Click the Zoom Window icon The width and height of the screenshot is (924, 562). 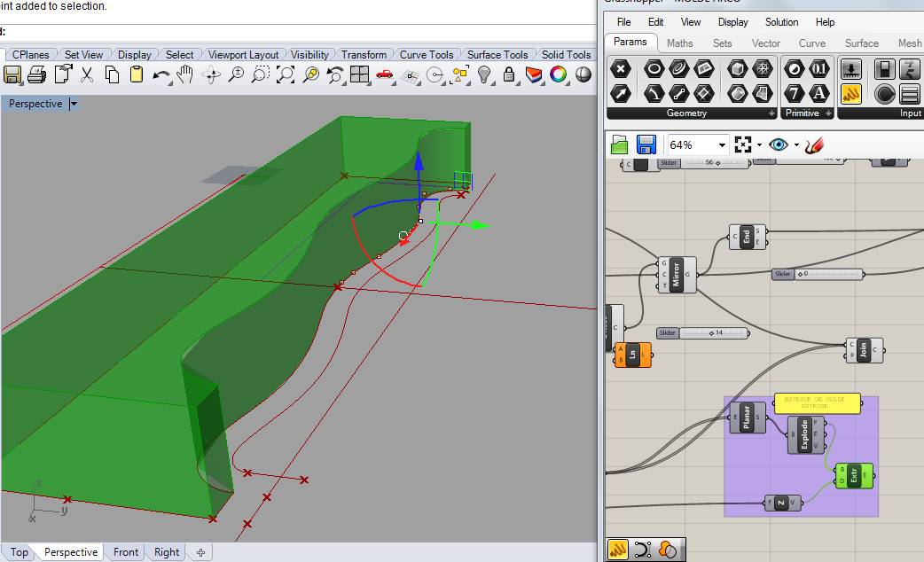pos(261,74)
